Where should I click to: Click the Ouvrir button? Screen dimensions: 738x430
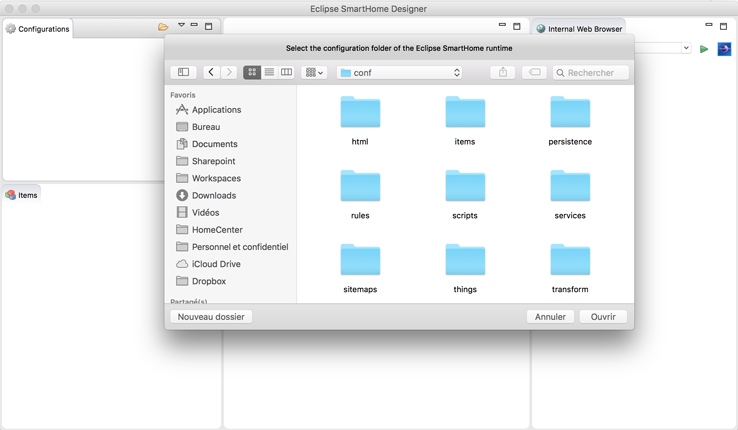pos(603,317)
